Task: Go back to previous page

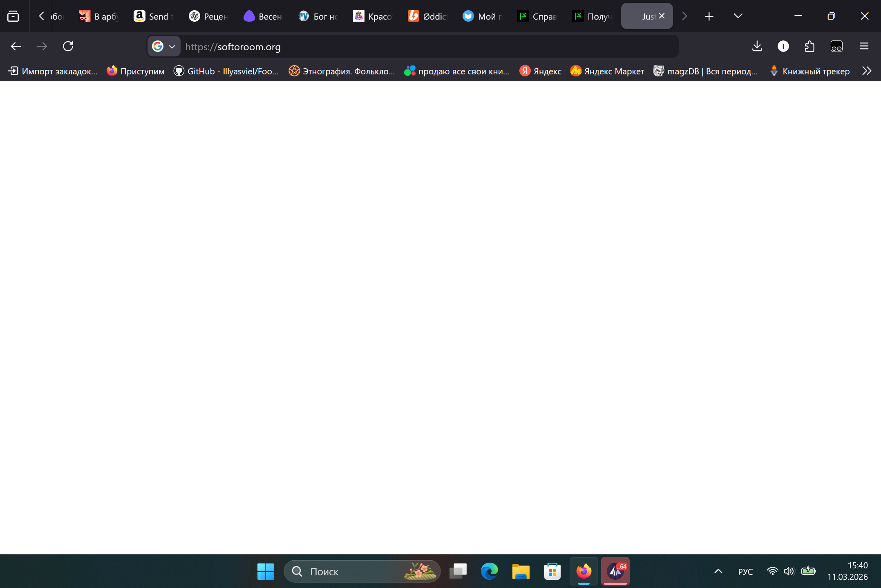Action: (x=16, y=46)
